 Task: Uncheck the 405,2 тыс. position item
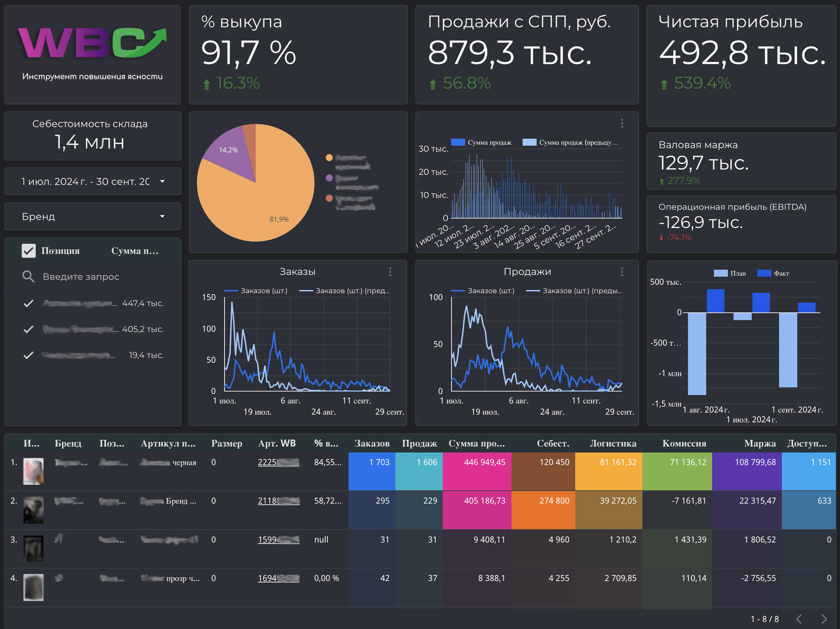click(x=28, y=329)
